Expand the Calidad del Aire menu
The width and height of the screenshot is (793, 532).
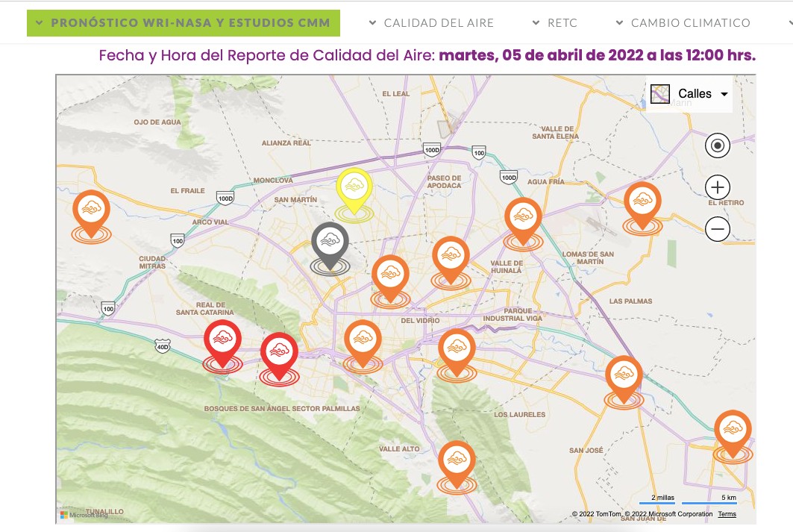(x=432, y=23)
